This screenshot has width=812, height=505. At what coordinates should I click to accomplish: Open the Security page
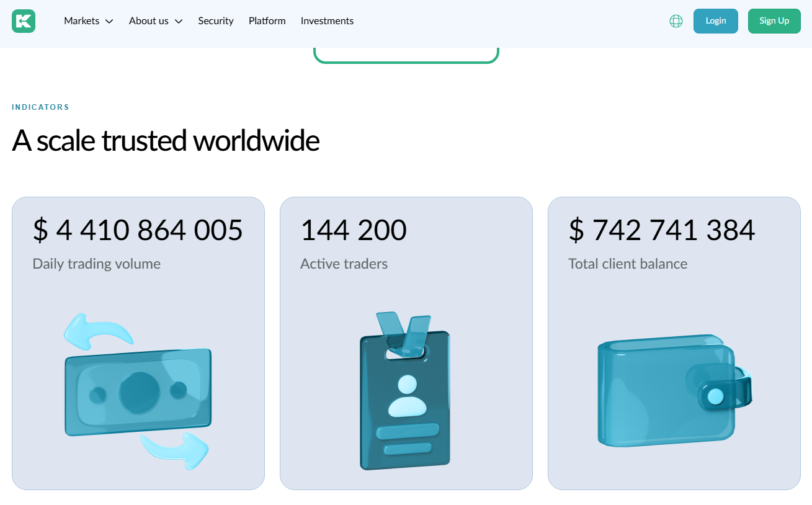(x=216, y=21)
